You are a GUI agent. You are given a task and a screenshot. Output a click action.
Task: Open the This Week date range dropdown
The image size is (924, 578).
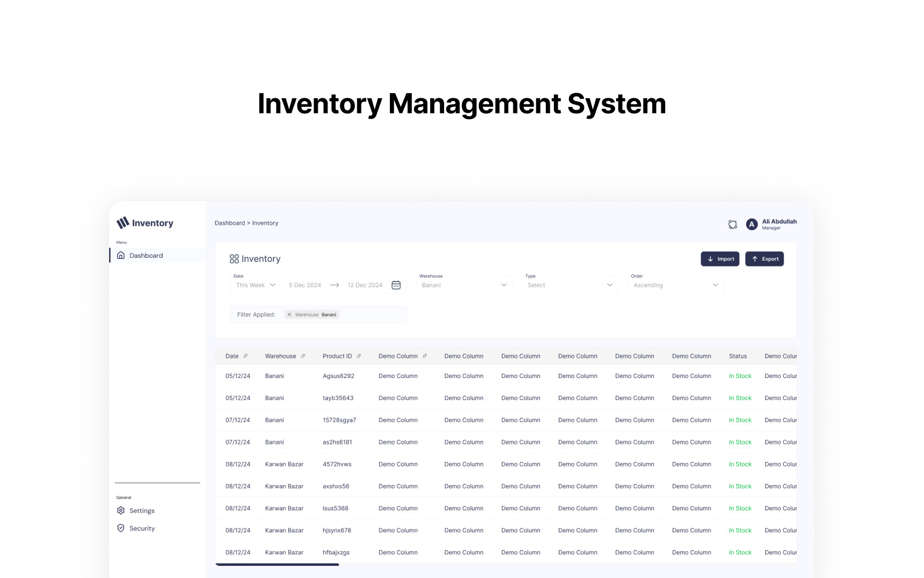coord(254,284)
